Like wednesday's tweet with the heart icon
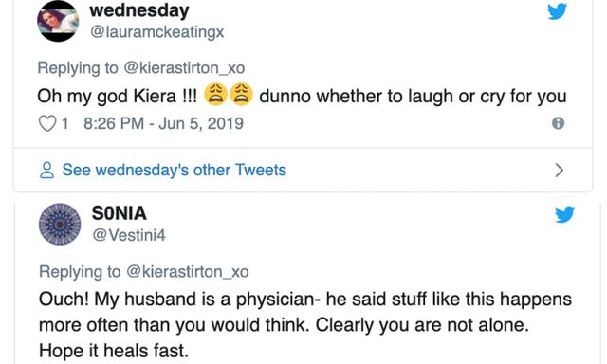Screen dimensions: 607x364 [x=47, y=124]
